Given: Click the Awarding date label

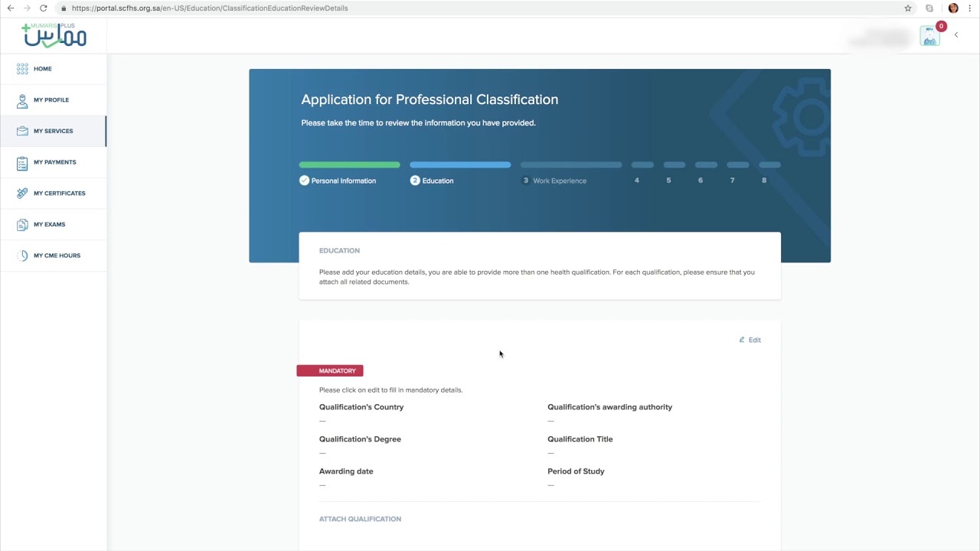Looking at the screenshot, I should tap(346, 471).
